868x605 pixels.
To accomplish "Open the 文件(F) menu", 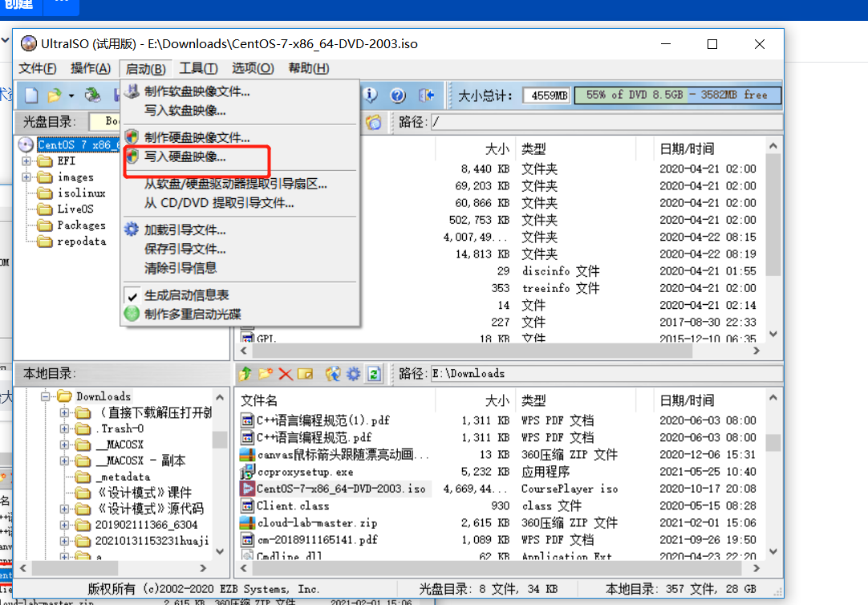I will click(x=38, y=69).
